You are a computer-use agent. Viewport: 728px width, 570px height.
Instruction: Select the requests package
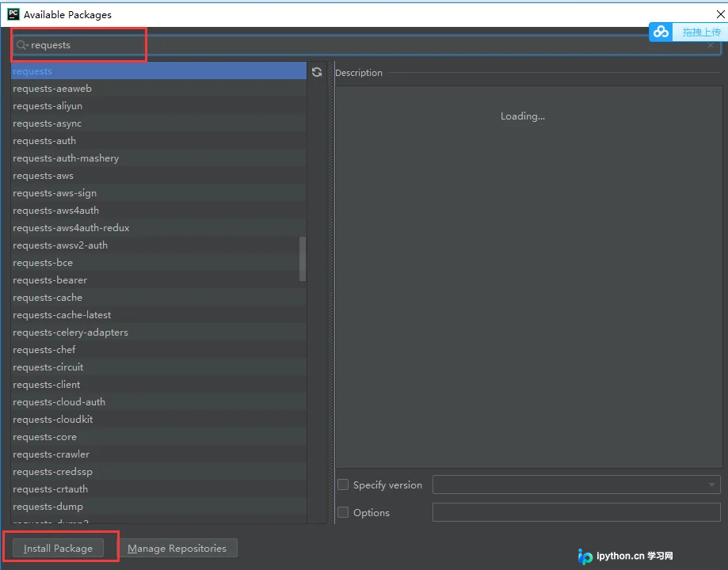coord(158,71)
